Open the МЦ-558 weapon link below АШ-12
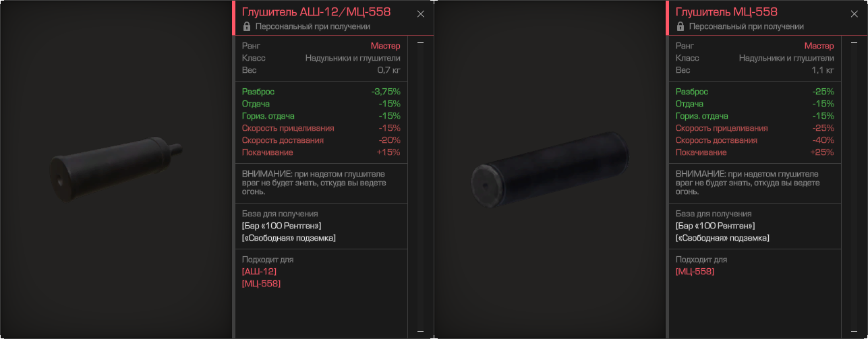This screenshot has width=868, height=339. point(261,284)
